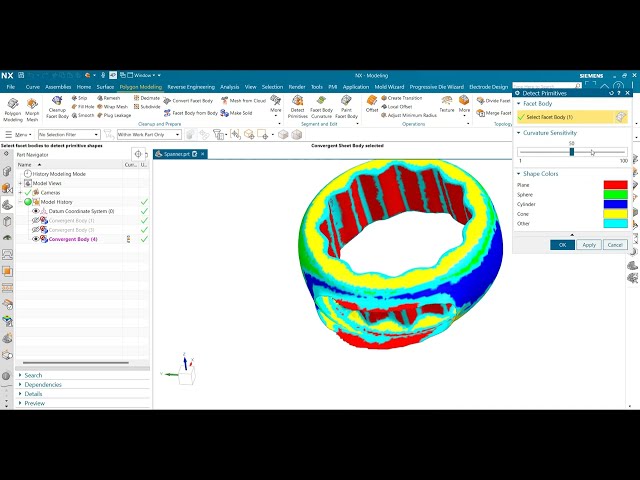The width and height of the screenshot is (640, 480).
Task: Switch to the Reverse Engineering tab
Action: click(191, 87)
